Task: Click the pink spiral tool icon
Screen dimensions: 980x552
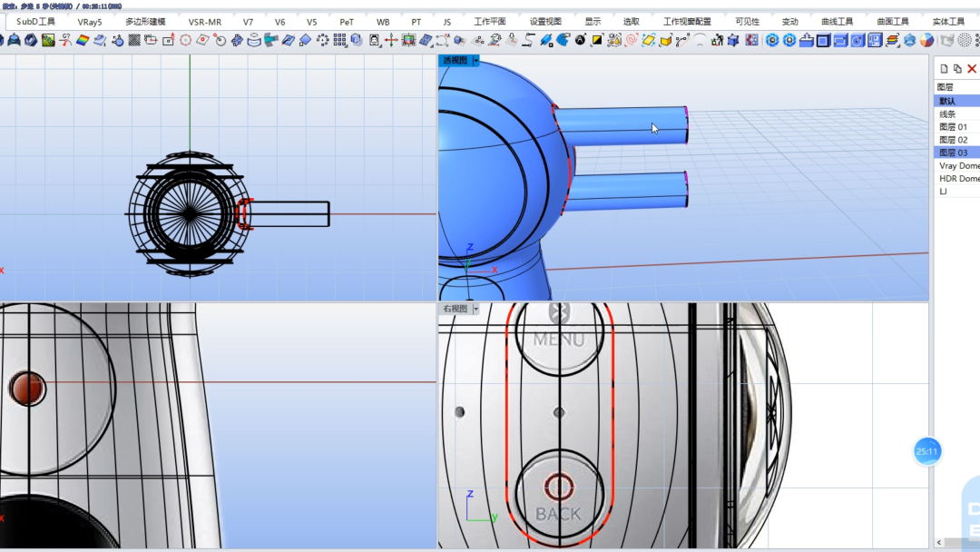Action: click(632, 41)
